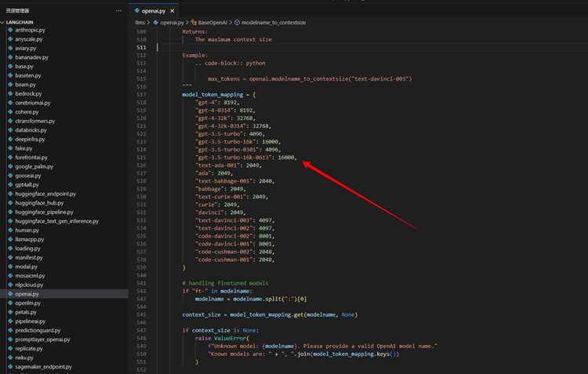
Task: Open rwkv.py file
Action: [24, 358]
